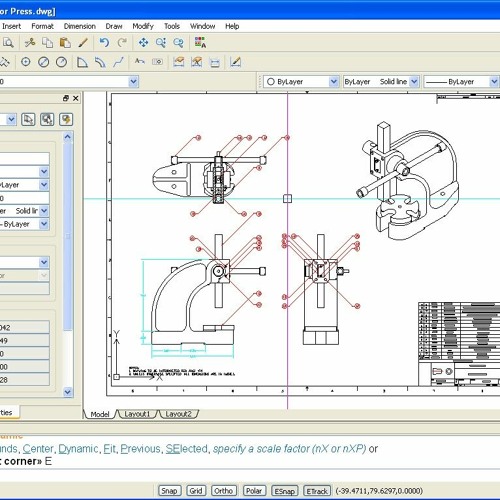Open the text style explorer icon
The height and width of the screenshot is (500, 500).
(x=200, y=43)
